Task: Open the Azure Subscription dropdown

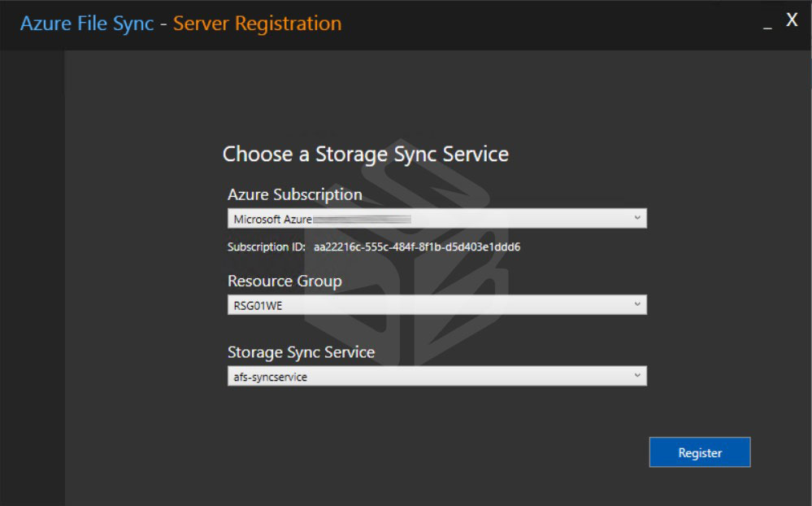Action: pos(437,219)
